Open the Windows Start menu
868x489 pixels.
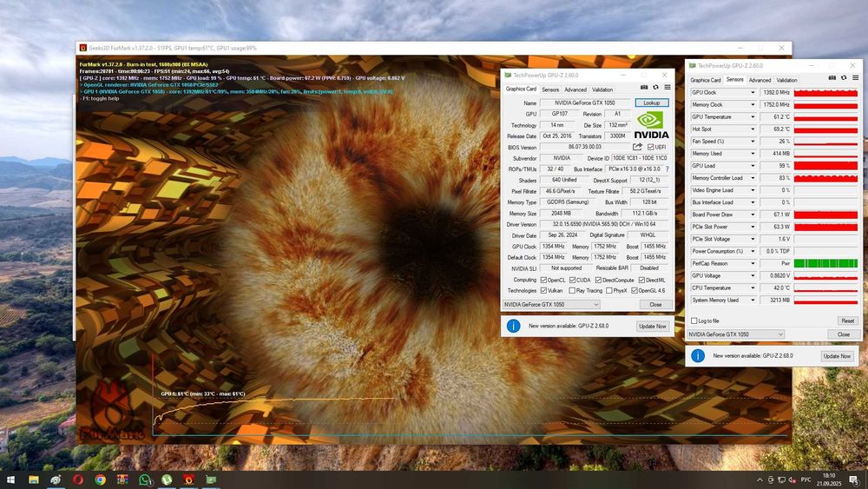point(10,479)
